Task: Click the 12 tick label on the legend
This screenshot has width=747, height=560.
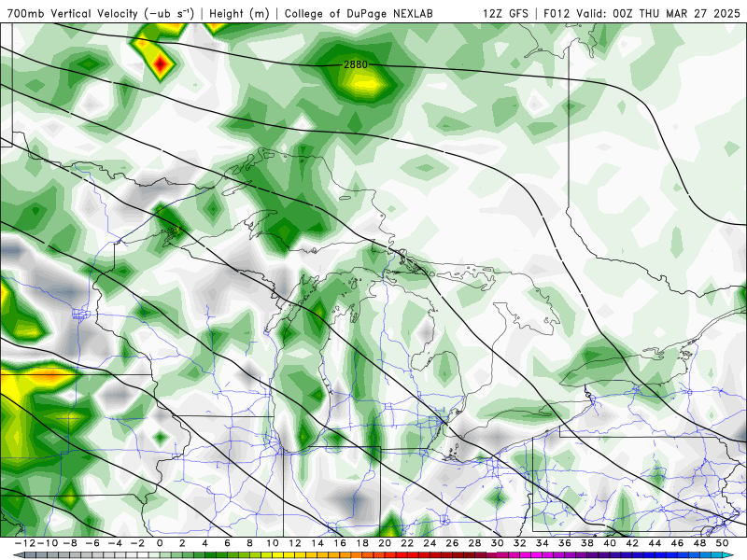Action: point(295,543)
